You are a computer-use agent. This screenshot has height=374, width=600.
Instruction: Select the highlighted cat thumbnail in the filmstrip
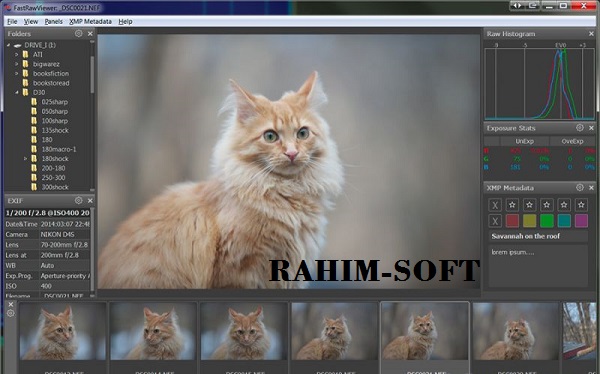pyautogui.click(x=425, y=332)
